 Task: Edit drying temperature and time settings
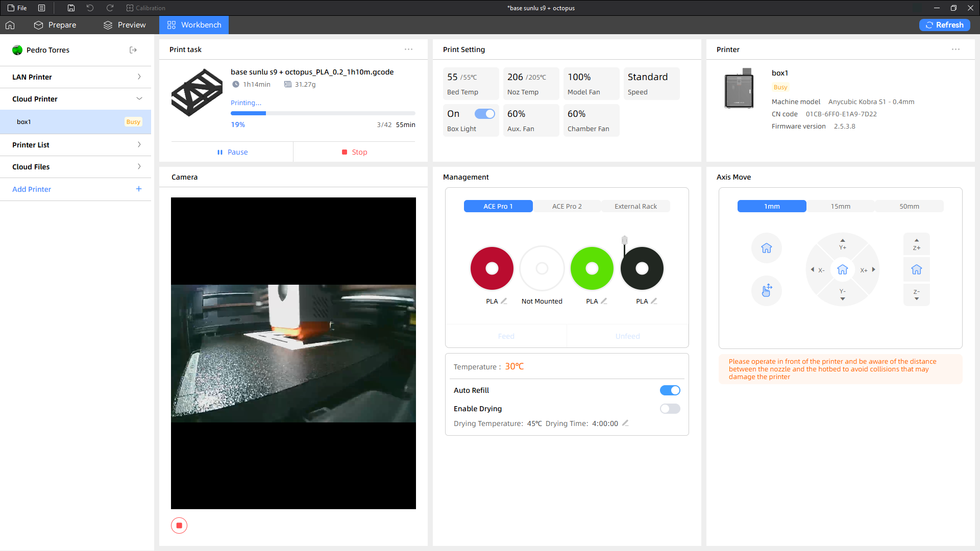tap(625, 423)
